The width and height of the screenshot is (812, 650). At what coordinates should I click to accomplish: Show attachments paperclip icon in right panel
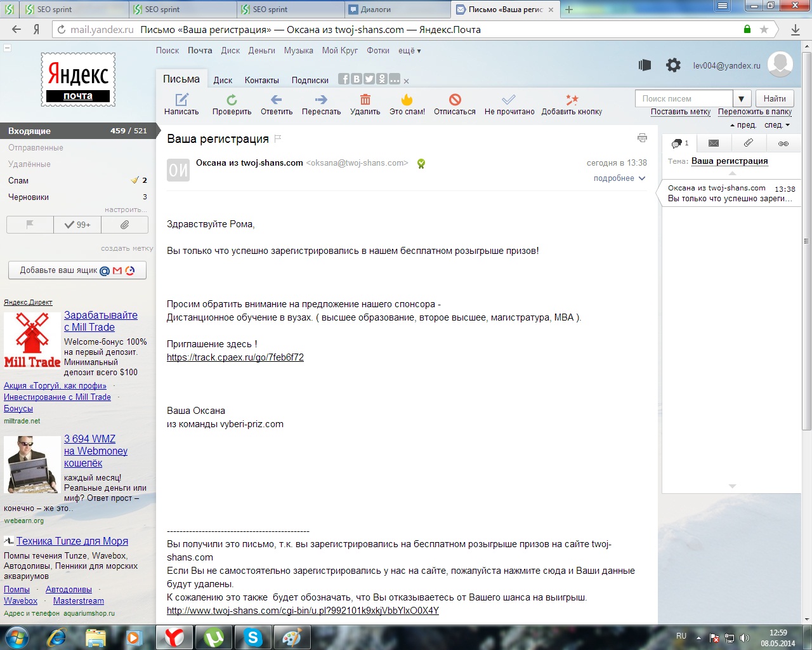749,143
